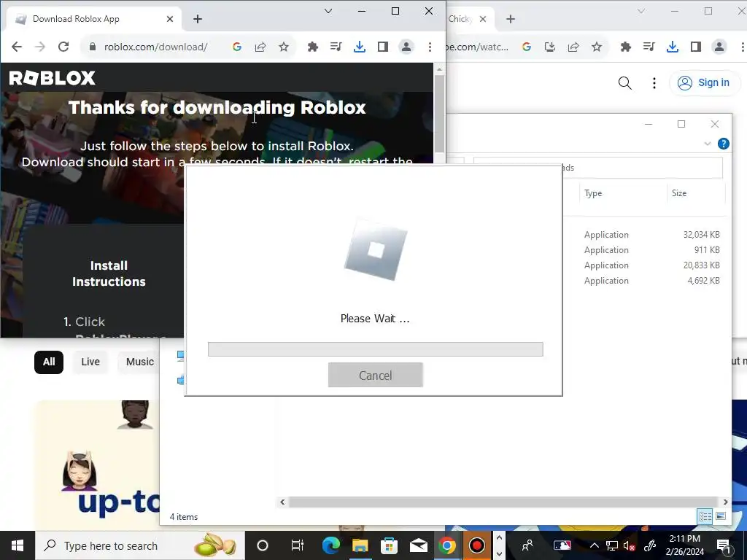Click the roblox.com/download/ address bar
Screen dimensions: 747x560
pos(156,47)
